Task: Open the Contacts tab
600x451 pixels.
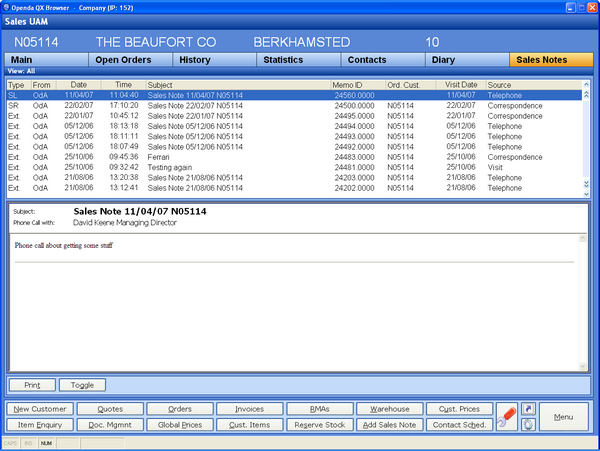Action: tap(383, 60)
